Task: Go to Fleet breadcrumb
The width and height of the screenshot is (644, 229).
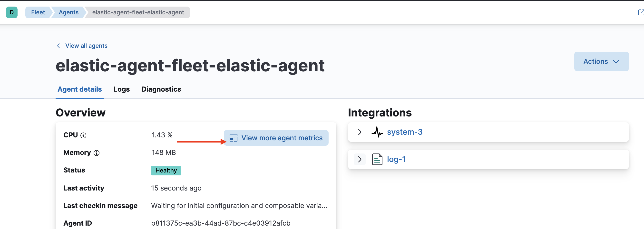Action: [x=38, y=12]
